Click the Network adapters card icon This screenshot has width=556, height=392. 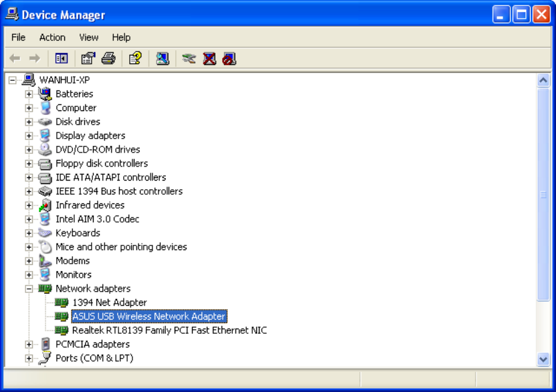(45, 288)
